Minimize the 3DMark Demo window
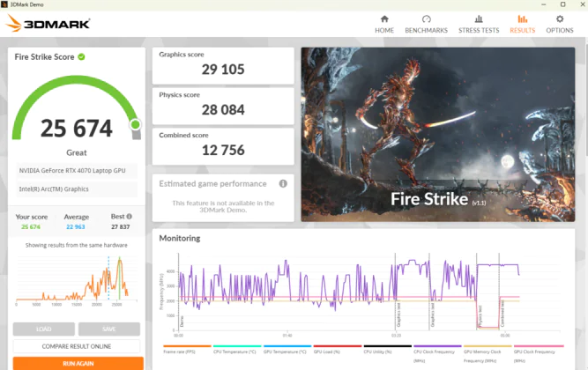588x370 pixels. click(544, 4)
